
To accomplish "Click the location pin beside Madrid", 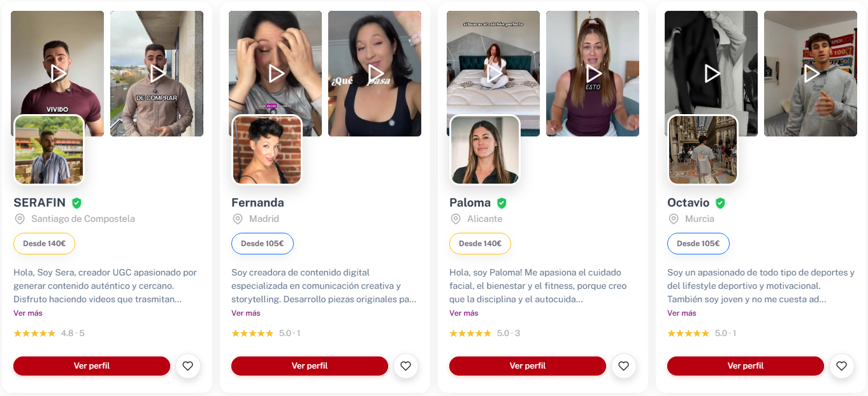I will [x=238, y=219].
